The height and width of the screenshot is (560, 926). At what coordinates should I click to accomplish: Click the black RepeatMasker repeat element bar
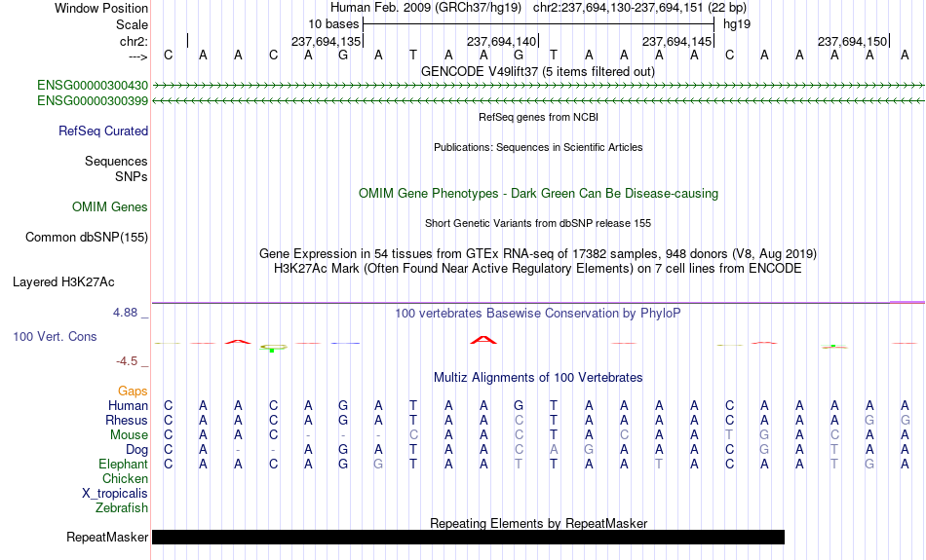click(468, 537)
